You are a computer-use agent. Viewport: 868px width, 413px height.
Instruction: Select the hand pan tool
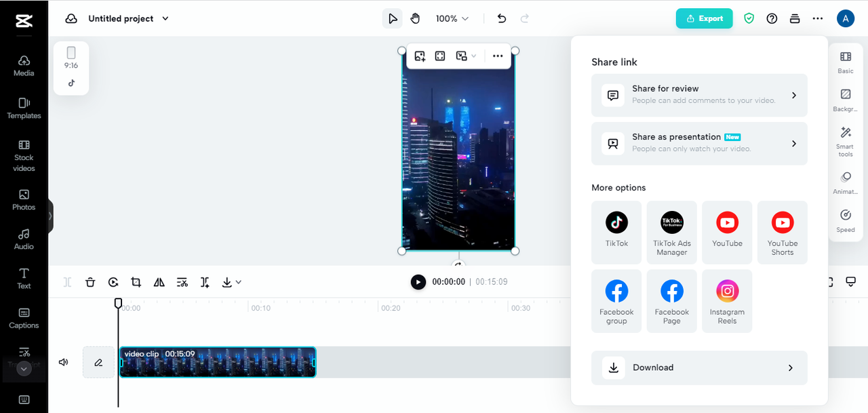coord(415,18)
